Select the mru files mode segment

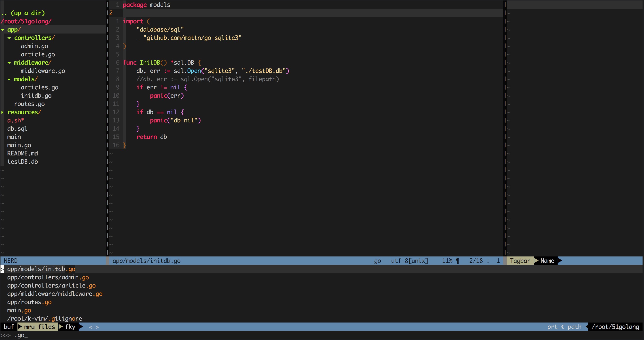point(39,327)
